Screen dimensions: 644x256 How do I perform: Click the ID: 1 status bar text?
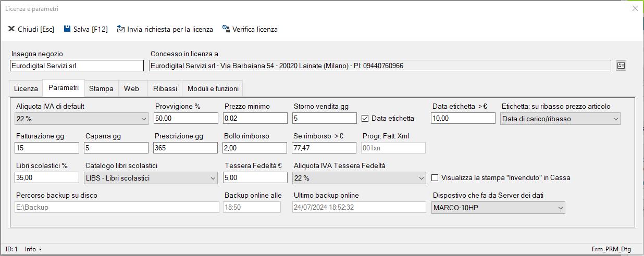pos(11,249)
